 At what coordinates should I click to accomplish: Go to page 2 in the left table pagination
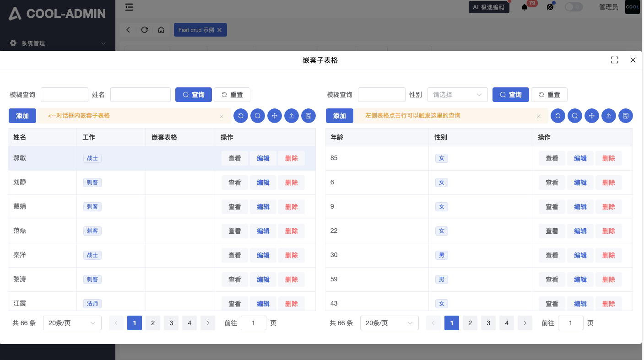pos(153,323)
